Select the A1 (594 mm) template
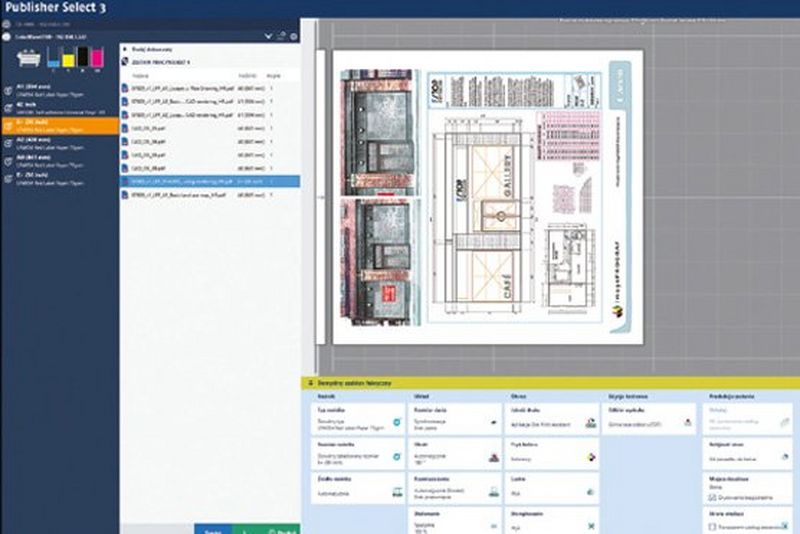 coord(60,90)
